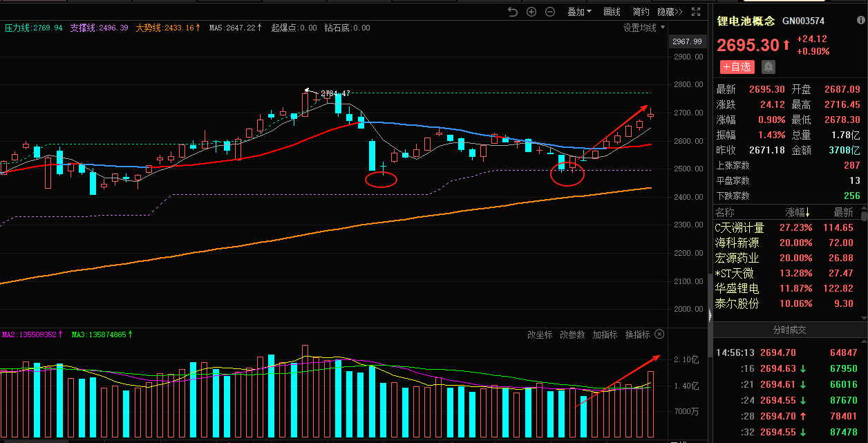Image resolution: width=868 pixels, height=443 pixels.
Task: Click the 名称 column header
Action: 725,212
